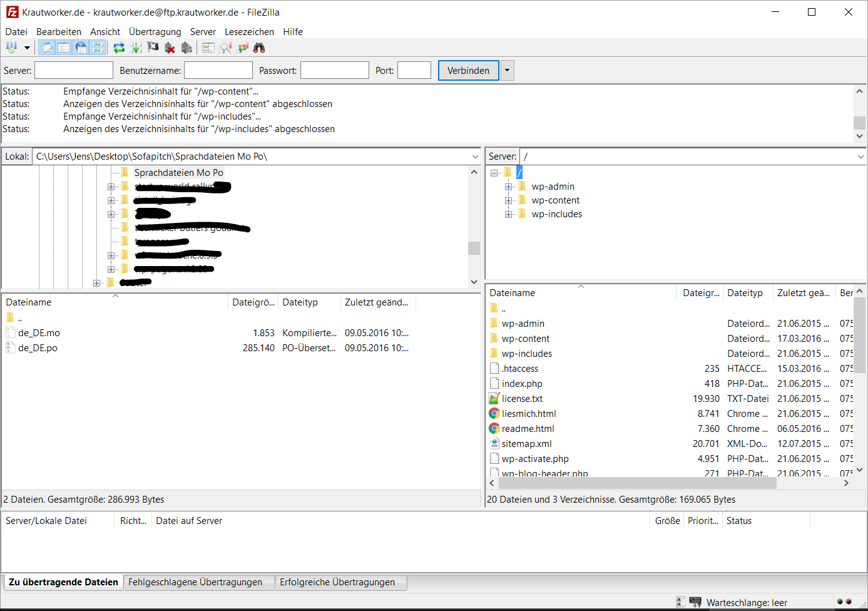This screenshot has height=611, width=868.
Task: Focus the Server quickconnect field
Action: pyautogui.click(x=74, y=70)
